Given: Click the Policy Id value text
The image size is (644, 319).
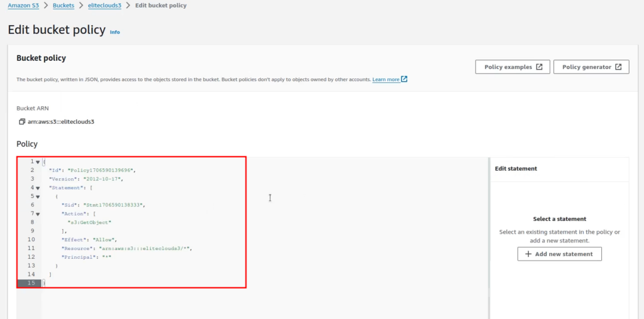Looking at the screenshot, I should [x=101, y=170].
